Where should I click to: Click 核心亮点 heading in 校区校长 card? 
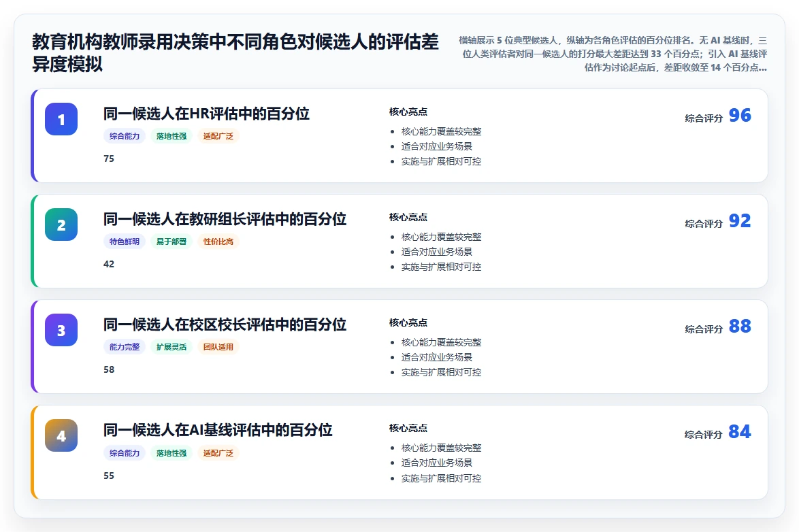point(408,322)
